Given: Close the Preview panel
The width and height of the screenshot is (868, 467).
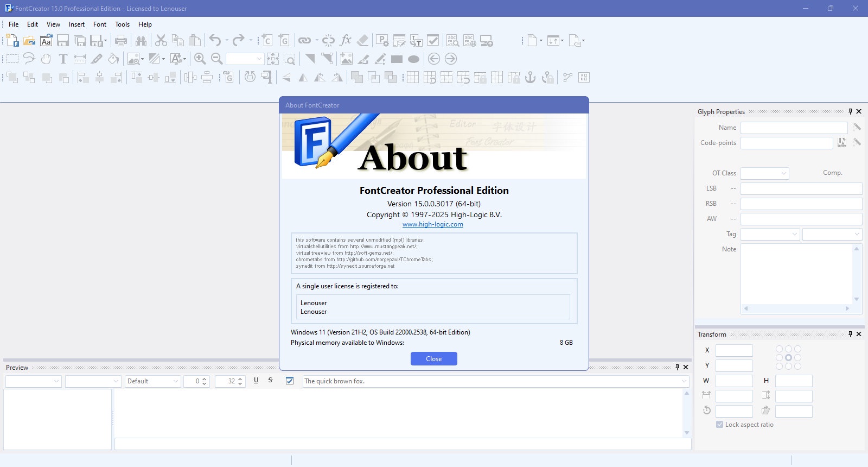Looking at the screenshot, I should tap(686, 367).
